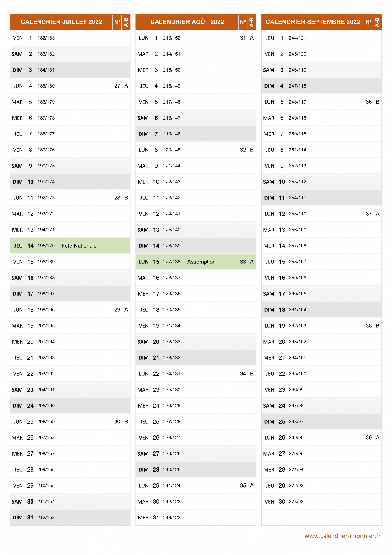Image resolution: width=392 pixels, height=555 pixels.
Task: Click the Assomption row on August 15
Action: pos(196,262)
